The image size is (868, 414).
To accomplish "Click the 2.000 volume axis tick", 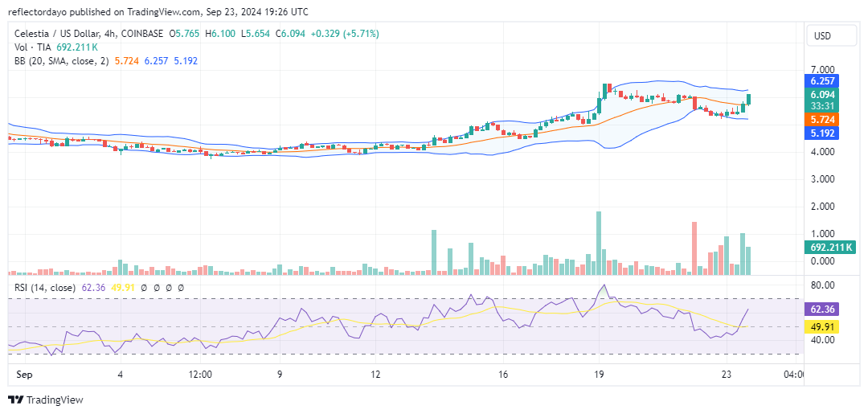I will coord(823,207).
